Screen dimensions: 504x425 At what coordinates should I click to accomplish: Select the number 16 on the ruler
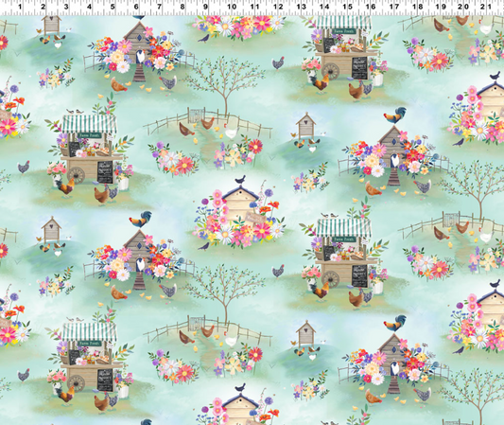[x=371, y=7]
